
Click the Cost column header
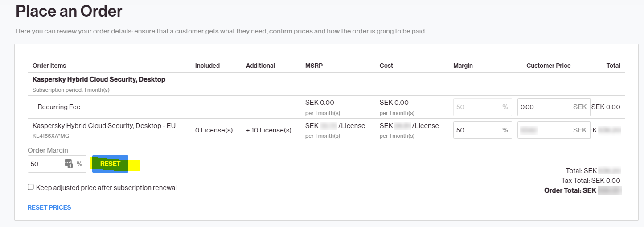pyautogui.click(x=386, y=66)
